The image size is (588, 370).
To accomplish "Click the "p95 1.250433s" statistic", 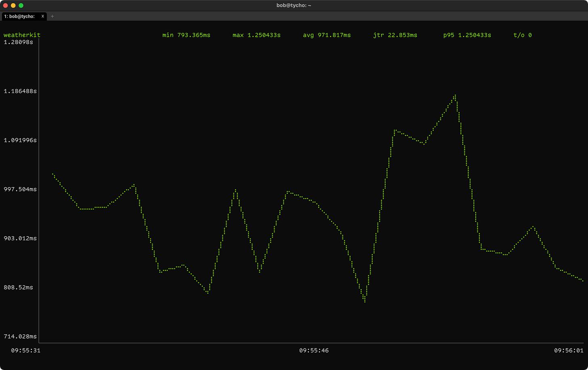I will click(467, 35).
